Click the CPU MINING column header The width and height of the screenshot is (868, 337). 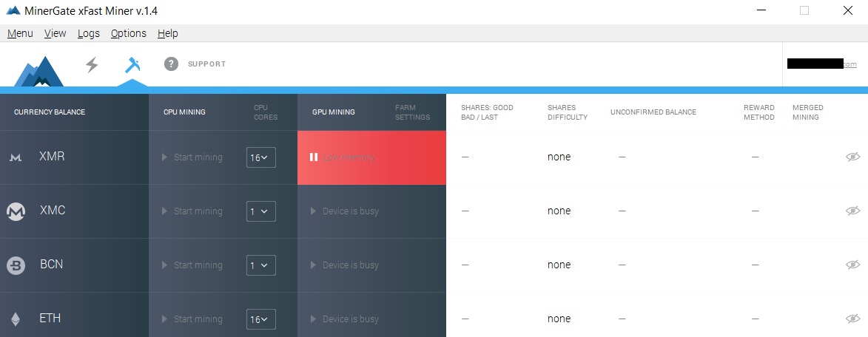(184, 112)
